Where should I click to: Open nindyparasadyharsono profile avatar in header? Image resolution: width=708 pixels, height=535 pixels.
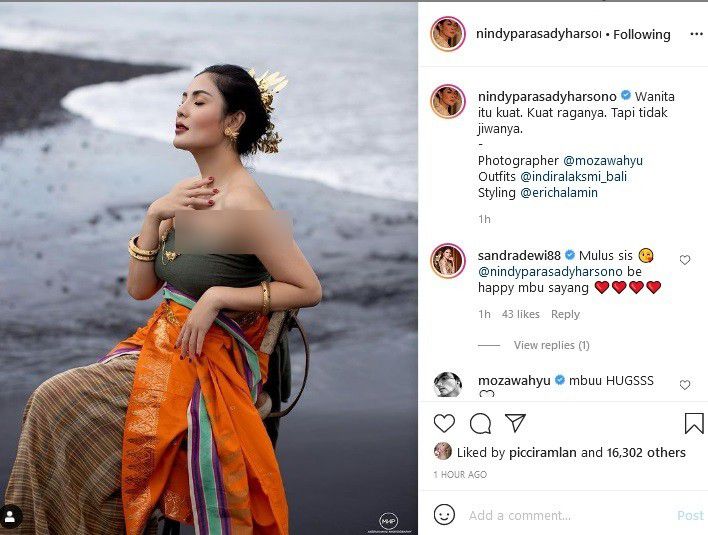(447, 34)
